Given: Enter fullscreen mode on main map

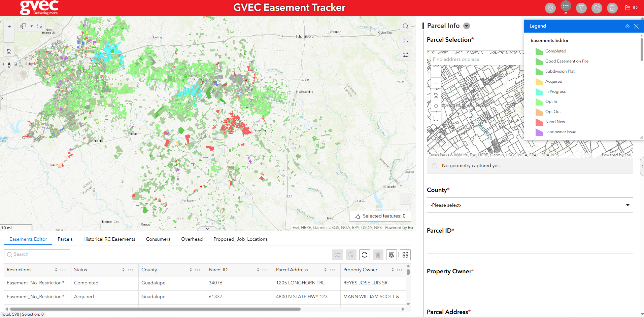Looking at the screenshot, I should 406,199.
